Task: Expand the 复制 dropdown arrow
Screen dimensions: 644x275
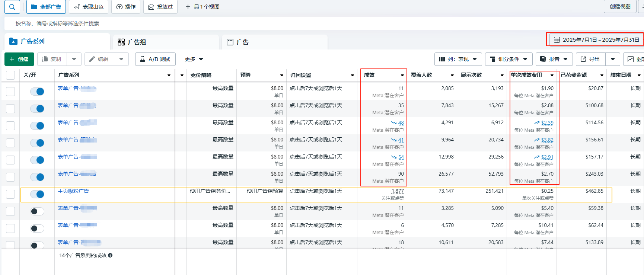Action: [x=74, y=59]
